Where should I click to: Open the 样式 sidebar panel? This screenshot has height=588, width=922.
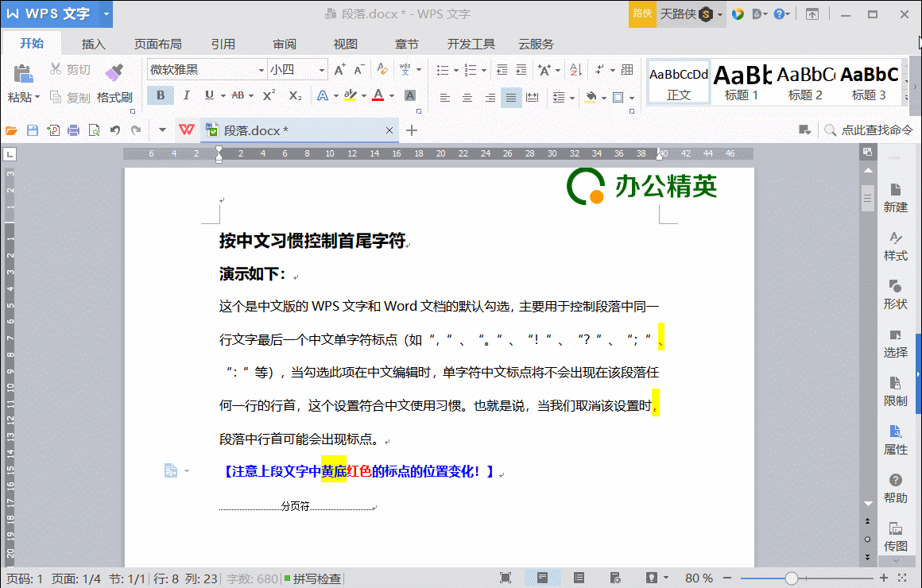point(895,246)
